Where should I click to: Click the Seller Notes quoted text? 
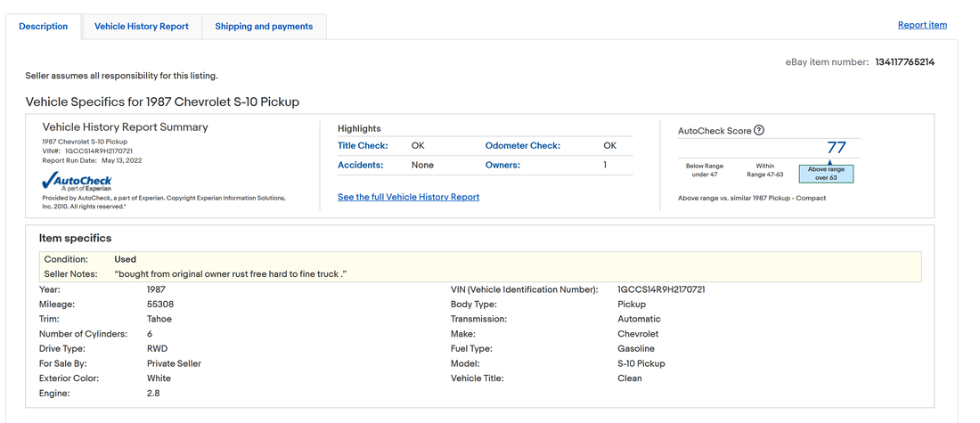tap(231, 274)
